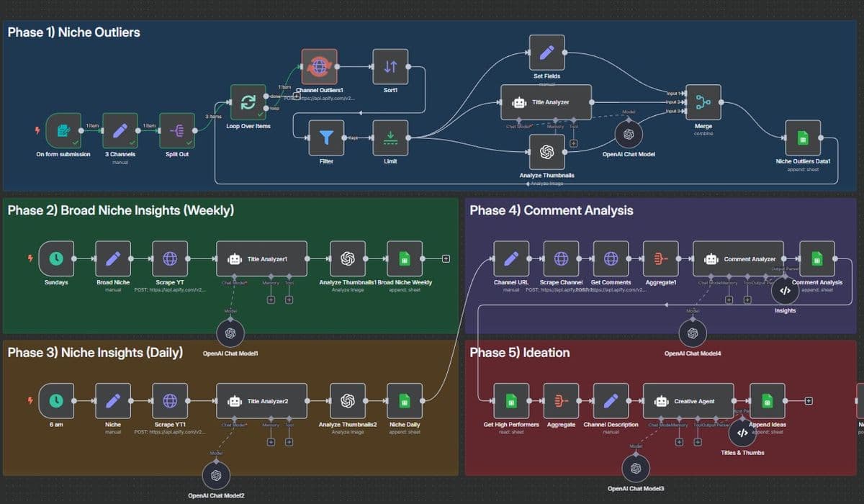The width and height of the screenshot is (864, 504).
Task: Open the Creative Agent node
Action: point(688,401)
